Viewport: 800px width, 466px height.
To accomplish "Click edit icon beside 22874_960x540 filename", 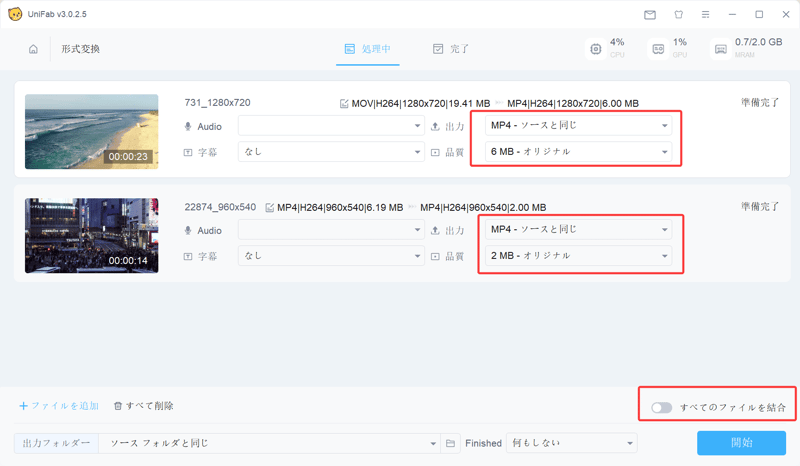I will [269, 208].
